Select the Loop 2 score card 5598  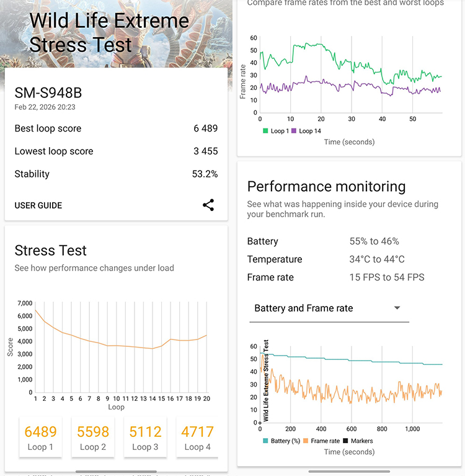tap(93, 438)
